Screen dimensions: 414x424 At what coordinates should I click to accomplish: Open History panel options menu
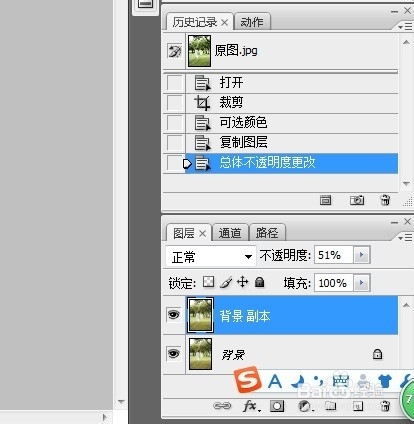pos(405,27)
